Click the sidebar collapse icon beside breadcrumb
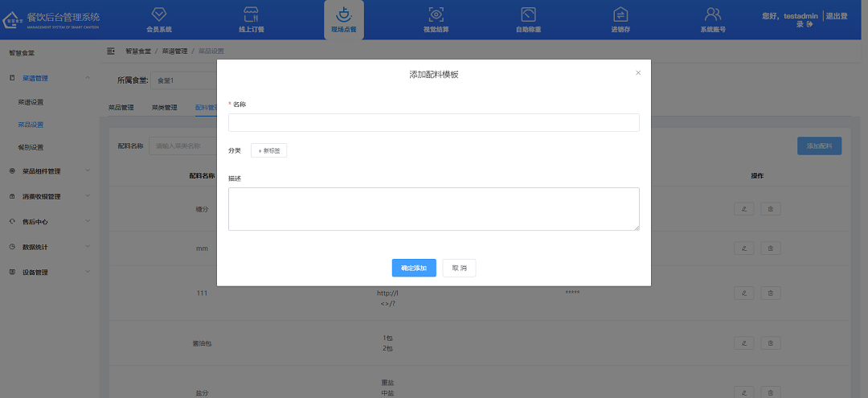Viewport: 868px width, 398px height. point(111,51)
